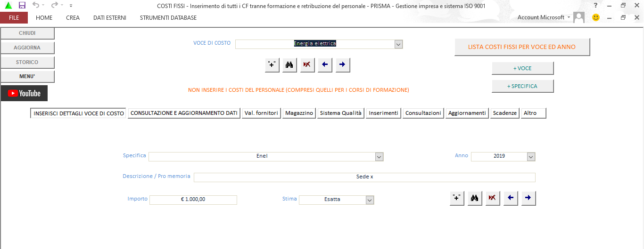Open STRUMENTI DATABASE ribbon tab
Image resolution: width=644 pixels, height=249 pixels.
pos(168,17)
